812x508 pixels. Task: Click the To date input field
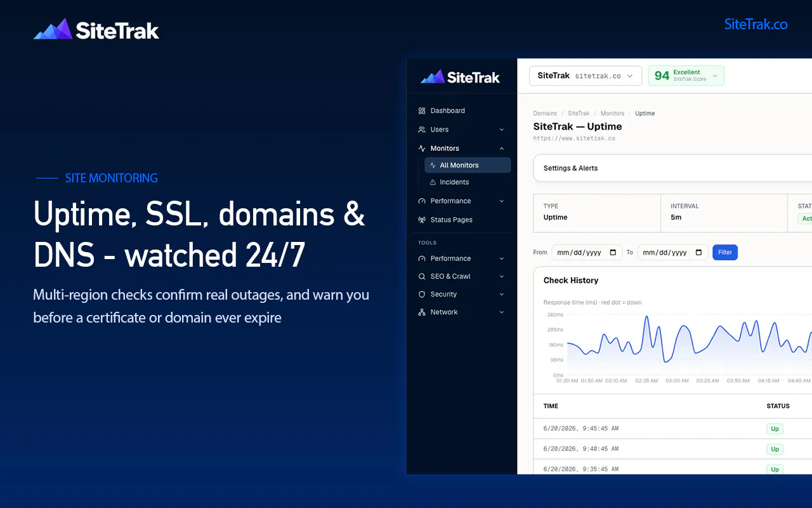[672, 253]
